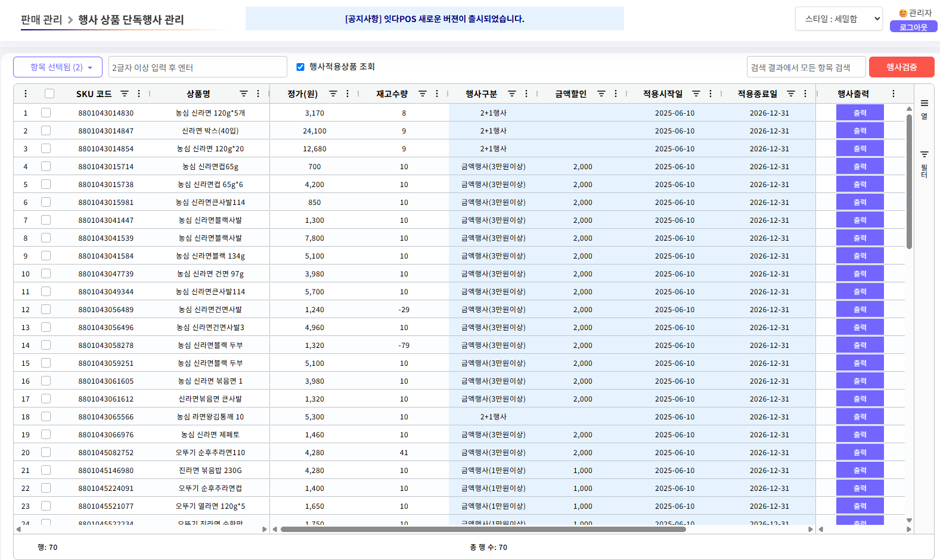Click the 로그아웃 button
Screen dimensions: 940x560
(x=913, y=27)
